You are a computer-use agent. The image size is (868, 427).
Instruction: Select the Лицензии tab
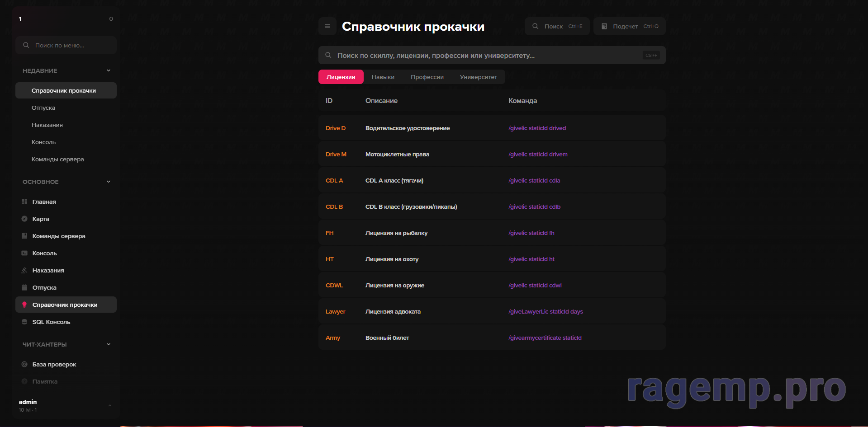(x=341, y=77)
